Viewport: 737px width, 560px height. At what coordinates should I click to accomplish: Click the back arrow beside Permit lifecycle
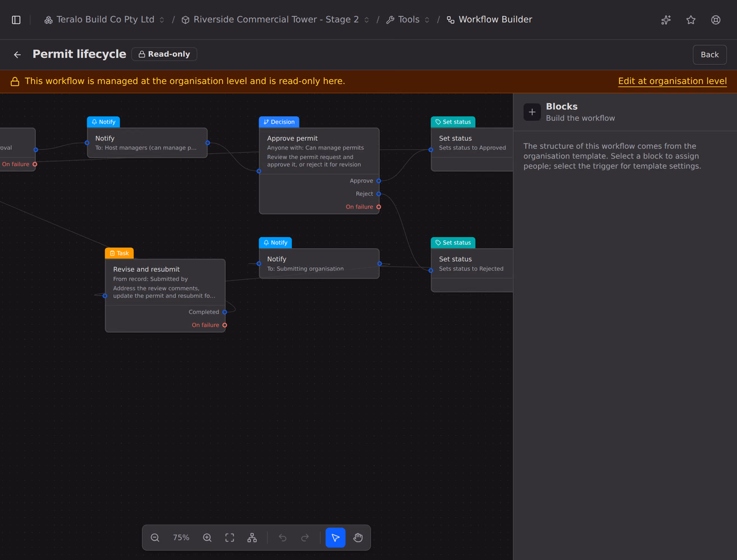(x=17, y=54)
